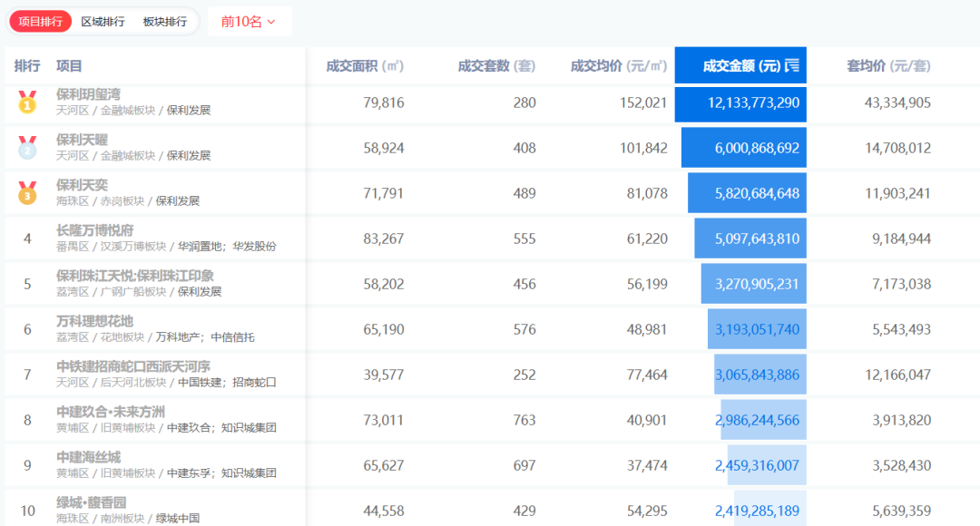Open the 前10名 dropdown
Viewport: 980px width, 526px height.
pyautogui.click(x=249, y=21)
